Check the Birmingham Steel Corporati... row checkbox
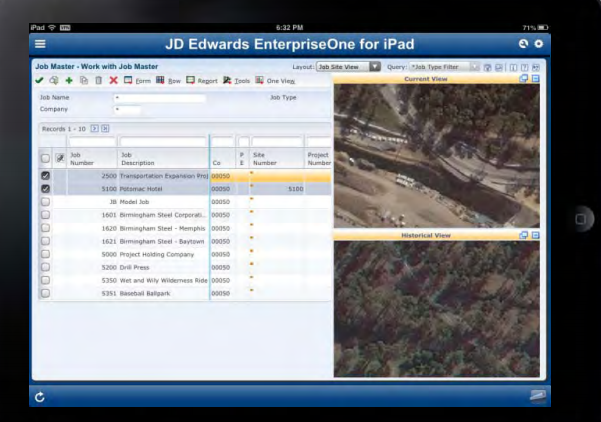Image resolution: width=601 pixels, height=422 pixels. [45, 215]
